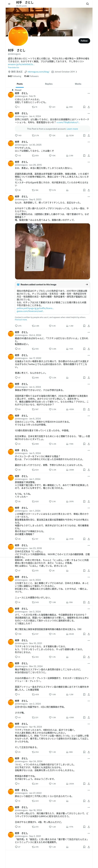Open more menu on Jun 29, 2015 post

point(89,162)
